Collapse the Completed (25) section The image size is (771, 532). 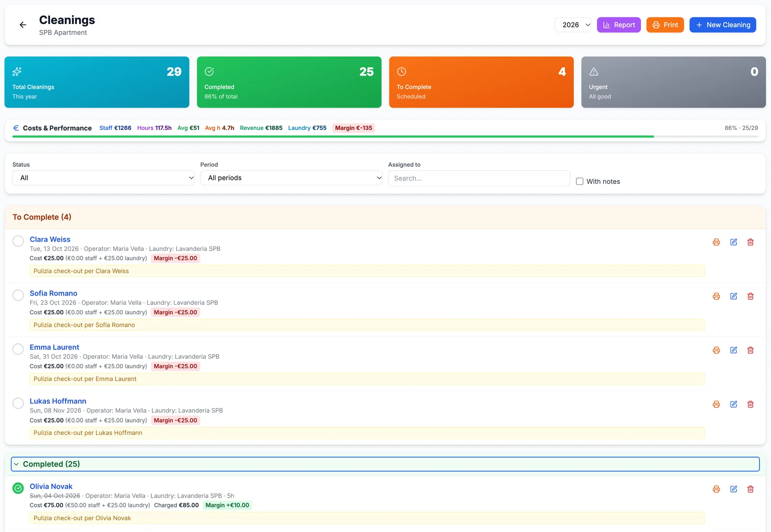pyautogui.click(x=385, y=464)
